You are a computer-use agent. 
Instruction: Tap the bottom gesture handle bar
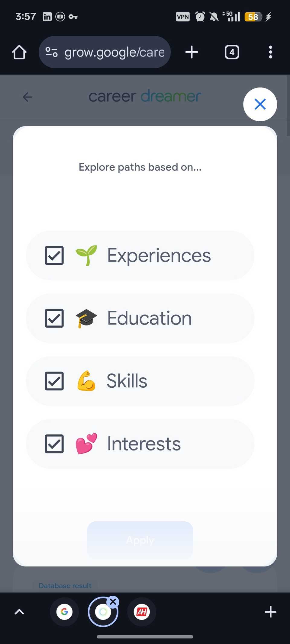145,636
